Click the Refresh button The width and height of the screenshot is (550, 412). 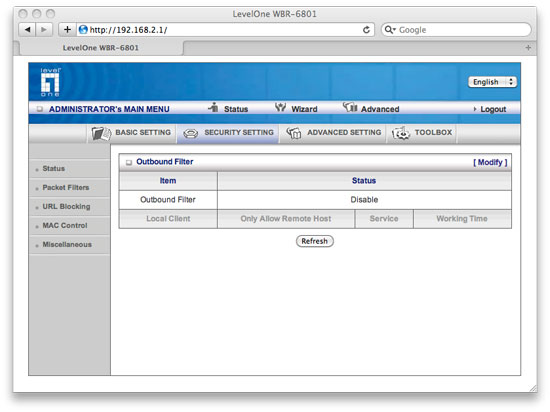(x=315, y=241)
